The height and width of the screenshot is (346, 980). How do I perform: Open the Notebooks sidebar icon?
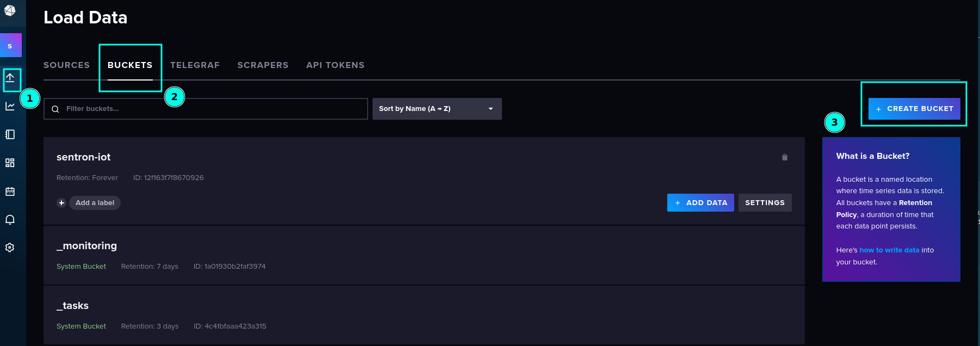click(x=10, y=134)
